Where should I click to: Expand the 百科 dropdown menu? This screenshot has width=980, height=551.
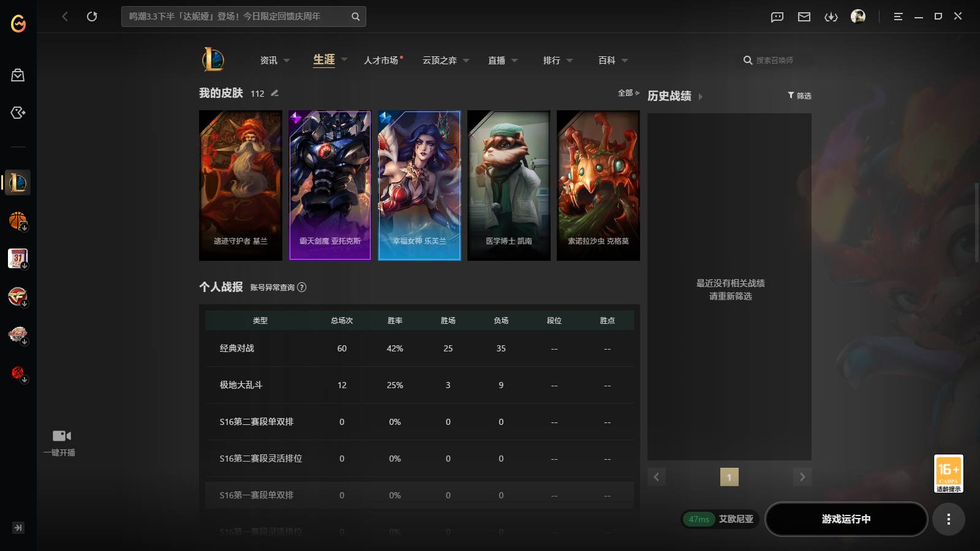625,61
